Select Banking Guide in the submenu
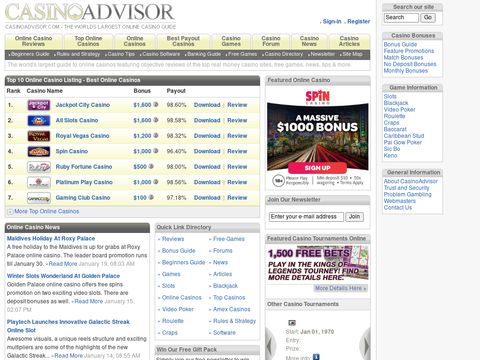Screen dimensions: 480x360 pos(204,54)
